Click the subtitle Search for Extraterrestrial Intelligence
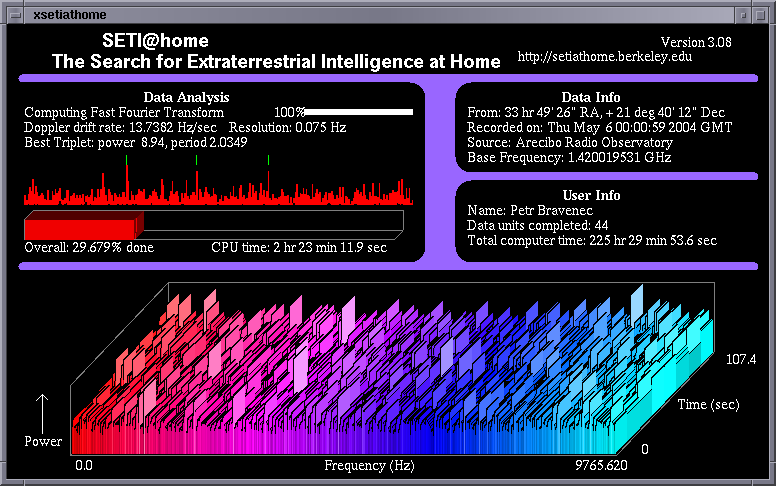The width and height of the screenshot is (776, 486). (276, 61)
